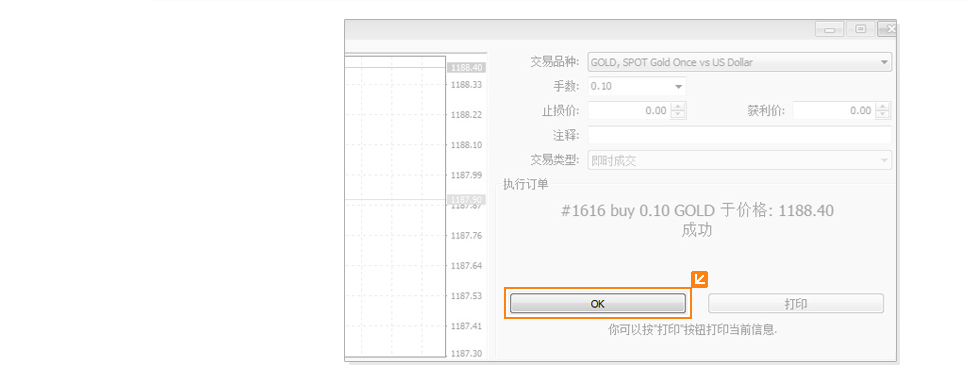
Task: Select the 1187.90 price marker on chart
Action: point(465,199)
